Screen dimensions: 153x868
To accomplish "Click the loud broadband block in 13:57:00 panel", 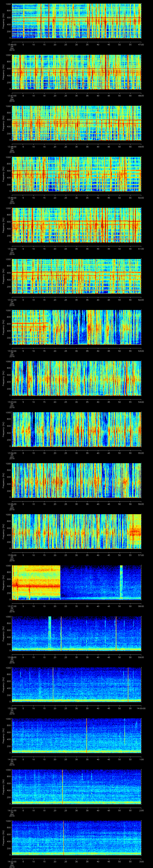I will coord(36,583).
